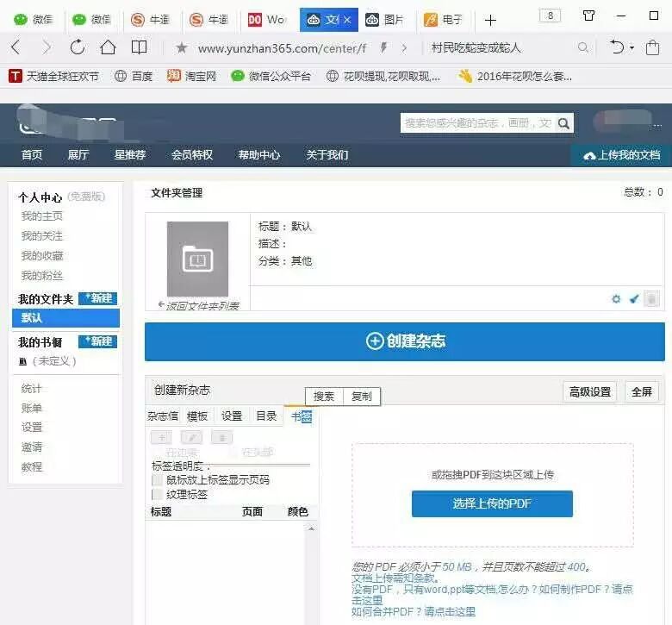Open the new tab plus icon

[x=490, y=20]
